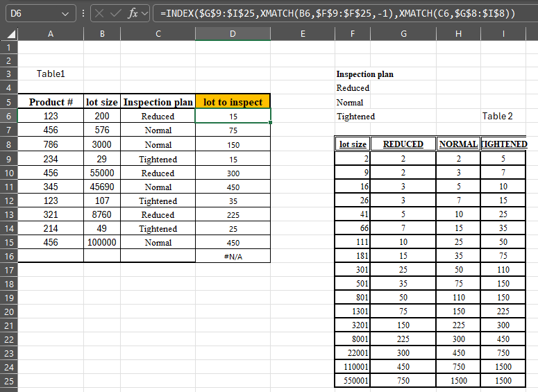
Task: Select column G header
Action: tap(403, 34)
